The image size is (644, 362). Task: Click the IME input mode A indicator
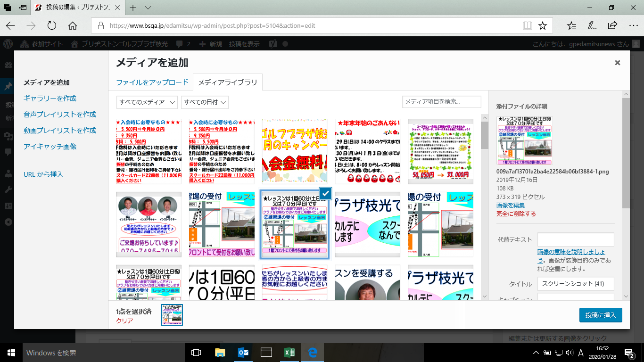coord(581,353)
